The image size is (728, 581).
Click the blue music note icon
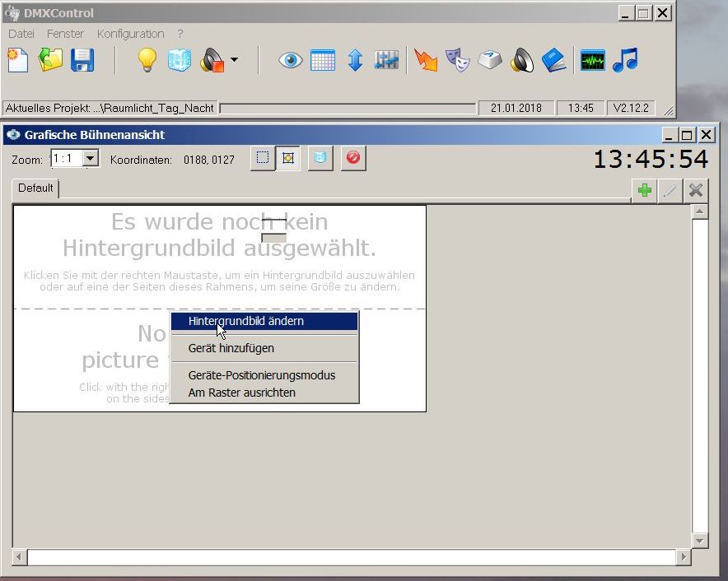[x=625, y=60]
